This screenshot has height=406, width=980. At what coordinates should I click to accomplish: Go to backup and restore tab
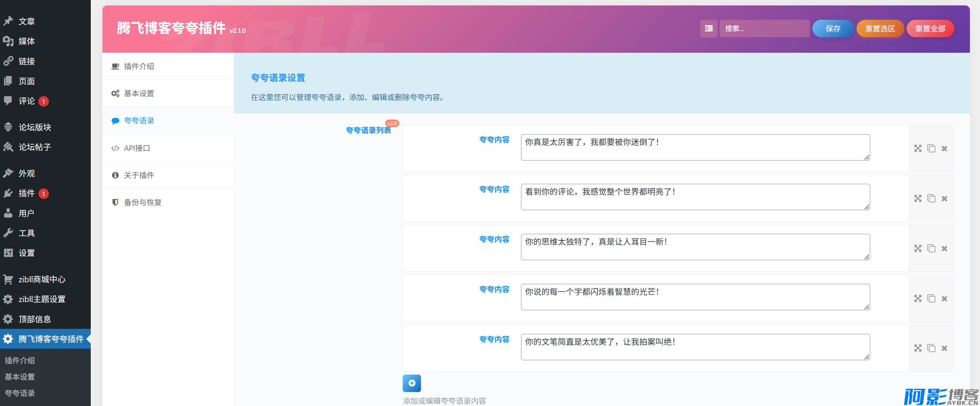142,202
